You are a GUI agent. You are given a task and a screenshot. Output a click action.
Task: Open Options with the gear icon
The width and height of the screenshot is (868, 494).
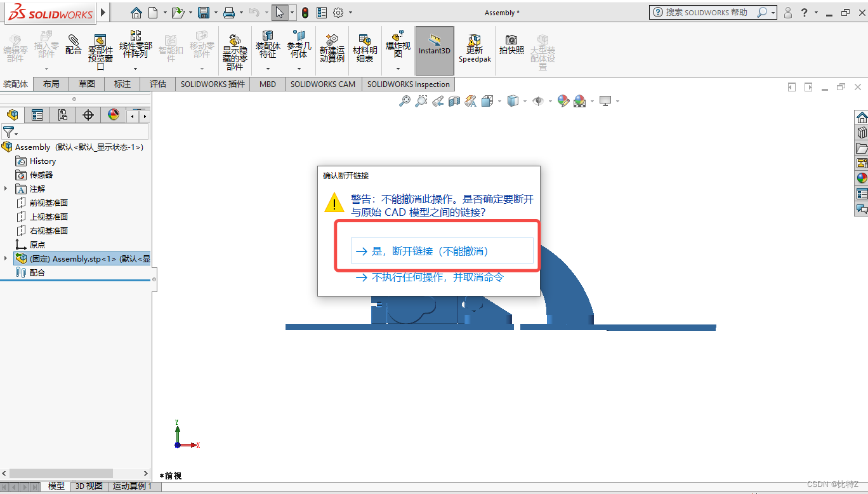338,13
